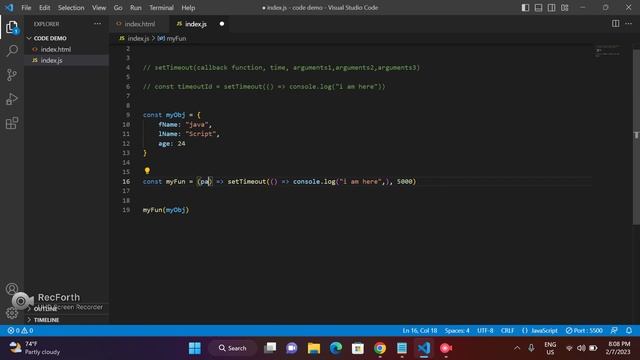Open Google Chrome from the taskbar

click(x=380, y=348)
